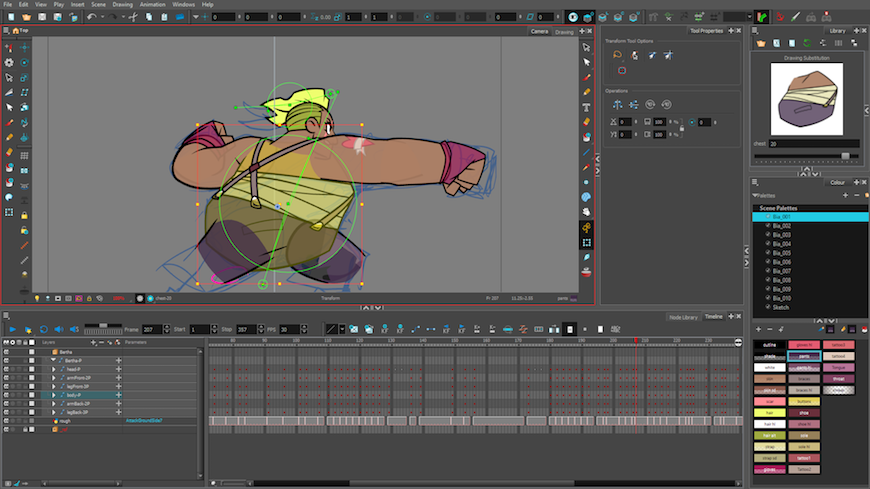Expand the armFront-2P layer
This screenshot has height=489, width=870.
[54, 378]
